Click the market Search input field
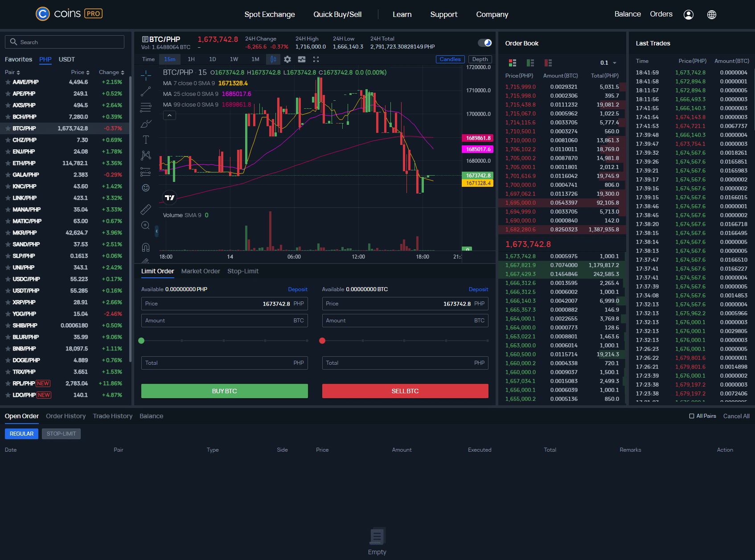The width and height of the screenshot is (755, 560). 65,42
